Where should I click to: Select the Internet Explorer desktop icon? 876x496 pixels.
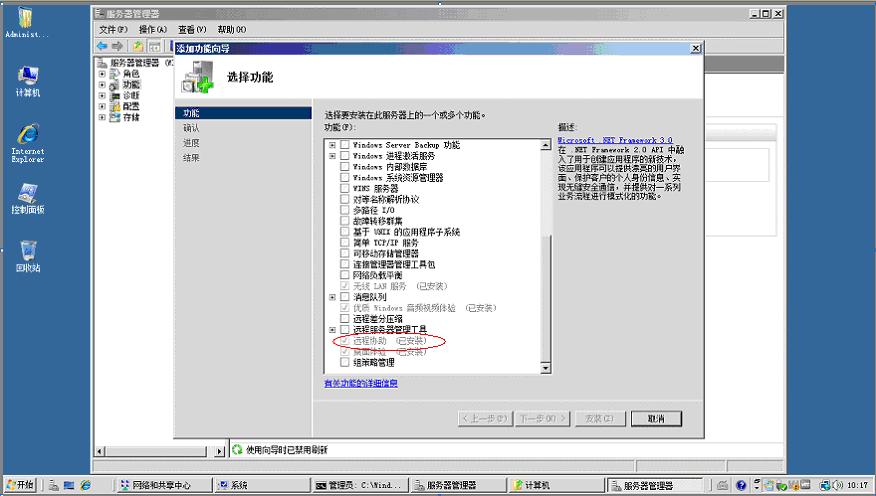click(27, 144)
